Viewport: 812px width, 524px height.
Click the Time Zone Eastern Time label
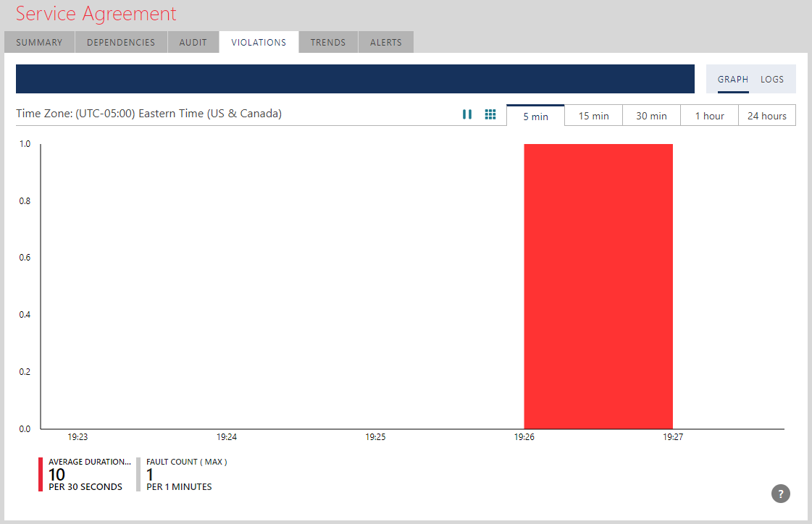(148, 114)
